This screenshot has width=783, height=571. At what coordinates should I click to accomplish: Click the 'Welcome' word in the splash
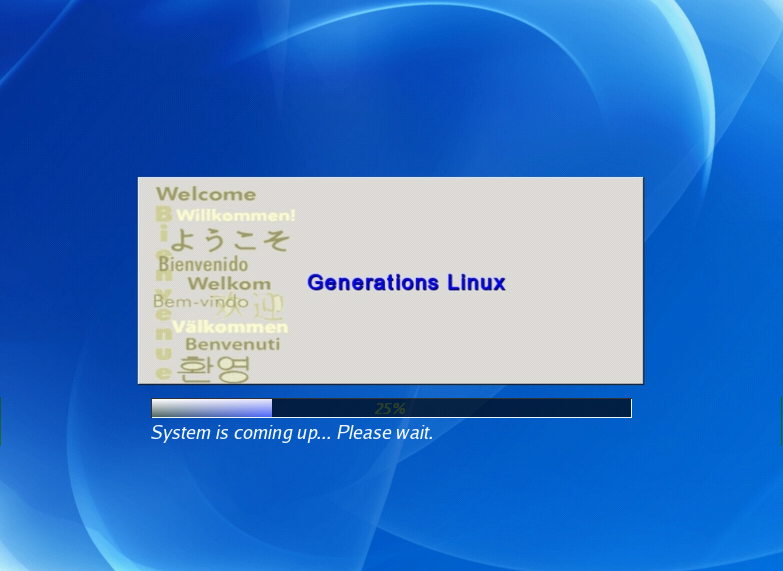(x=206, y=194)
